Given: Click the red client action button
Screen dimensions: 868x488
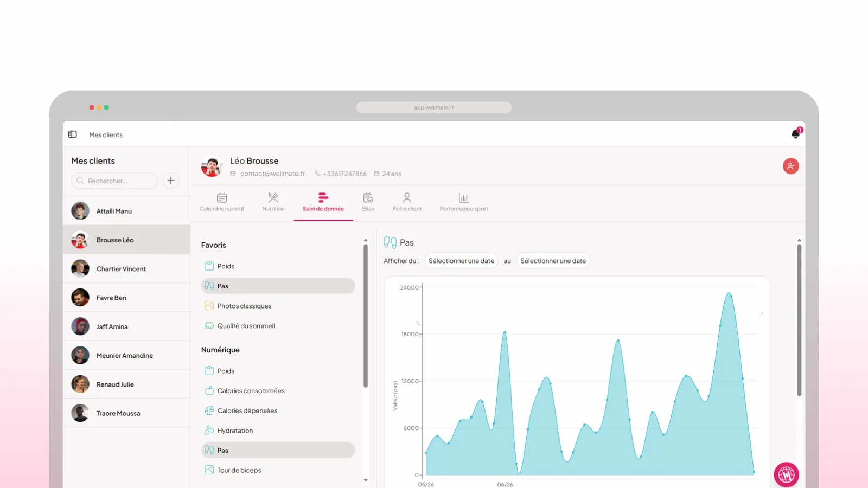Looking at the screenshot, I should tap(790, 166).
